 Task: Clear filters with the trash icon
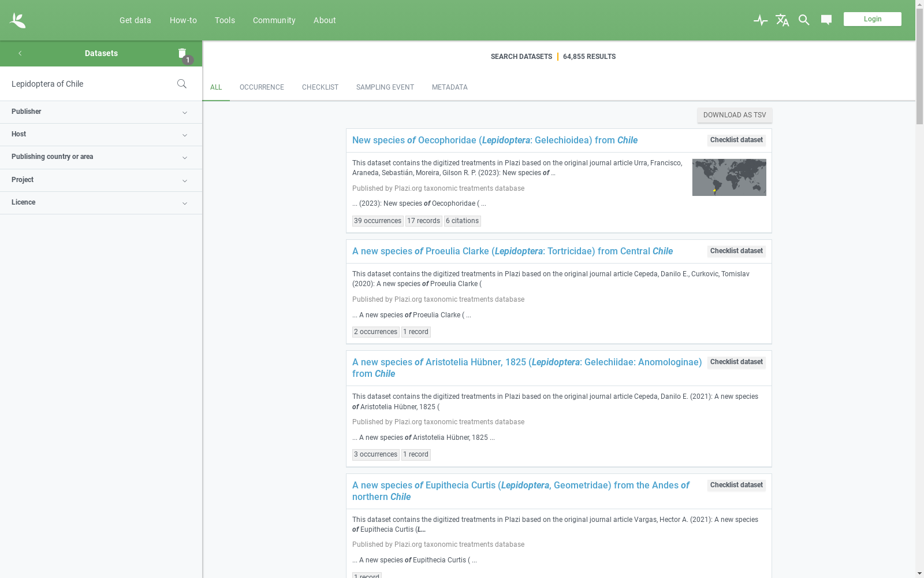pos(182,53)
